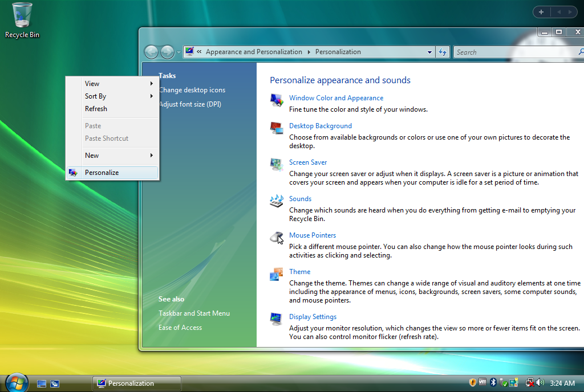Choose Refresh from the context menu
584x392 pixels.
[x=112, y=109]
